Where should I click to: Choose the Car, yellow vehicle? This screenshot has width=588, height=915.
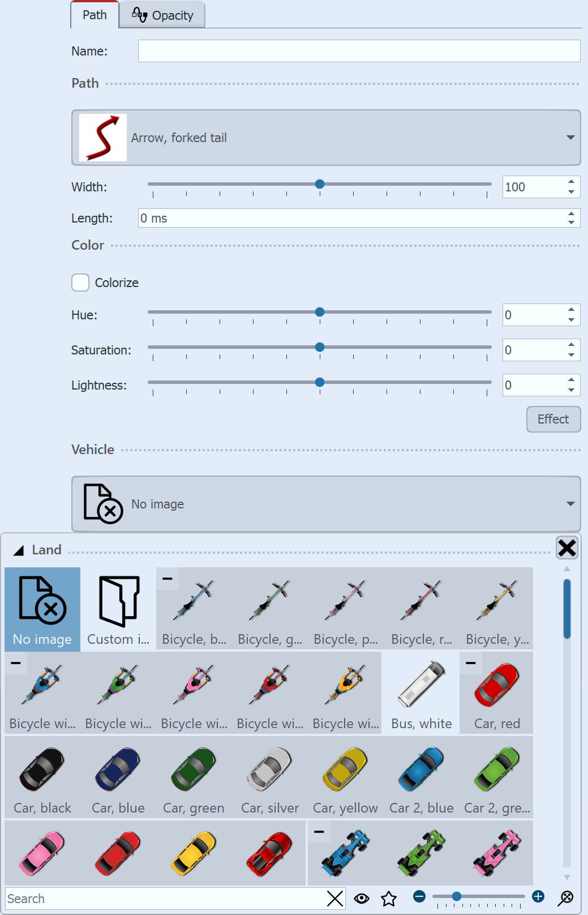tap(346, 777)
